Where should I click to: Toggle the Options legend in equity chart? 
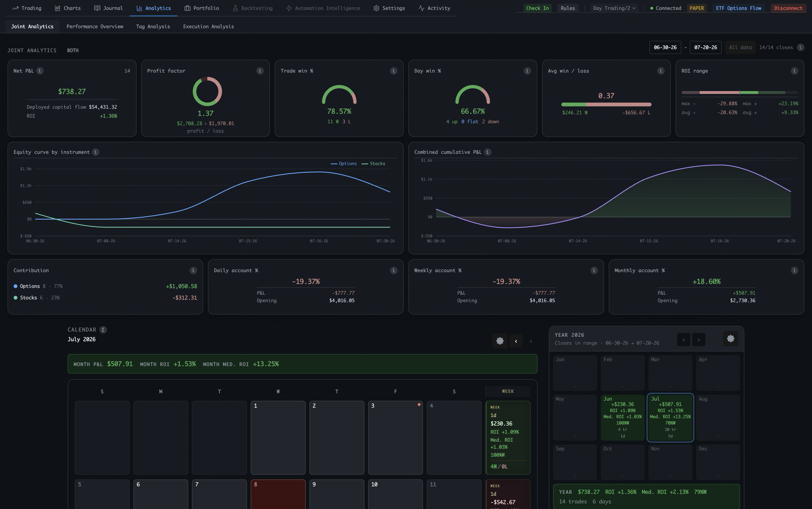click(344, 164)
